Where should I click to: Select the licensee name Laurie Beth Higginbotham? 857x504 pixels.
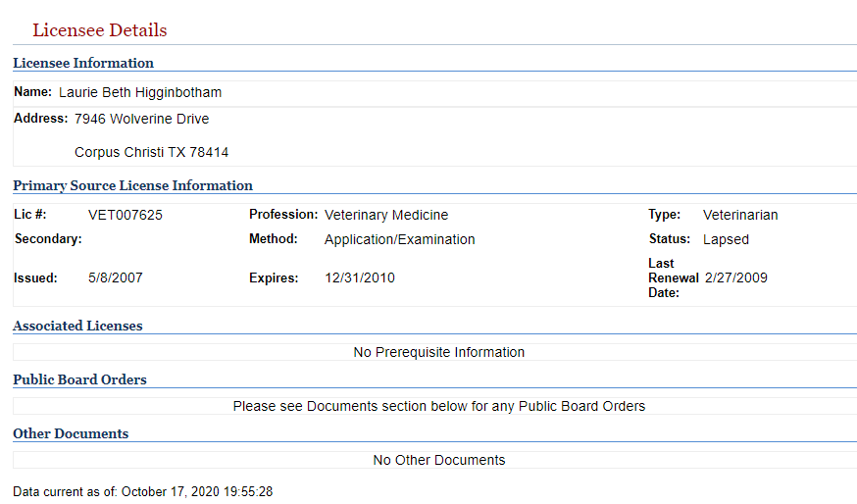(140, 92)
